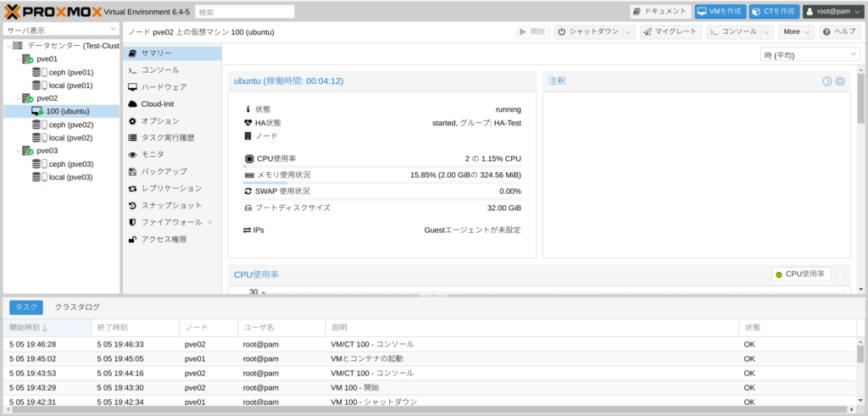The width and height of the screenshot is (868, 416).
Task: Open スナップショット snapshot menu item
Action: [172, 205]
